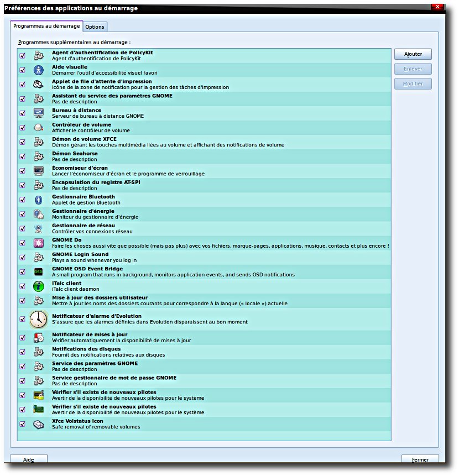Select 'Afficher le contrôleur de volume' text
The image size is (459, 476).
point(91,130)
